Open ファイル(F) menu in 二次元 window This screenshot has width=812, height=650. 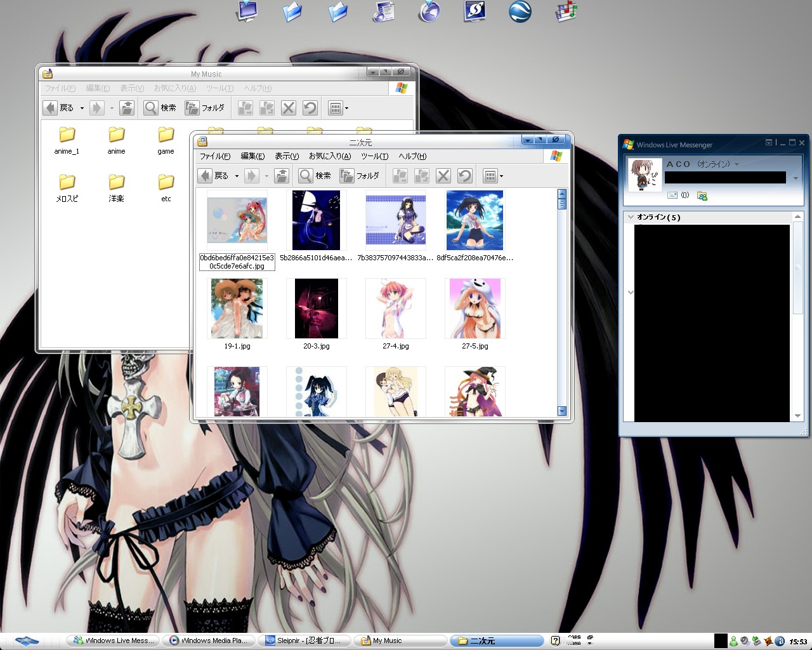click(x=215, y=156)
